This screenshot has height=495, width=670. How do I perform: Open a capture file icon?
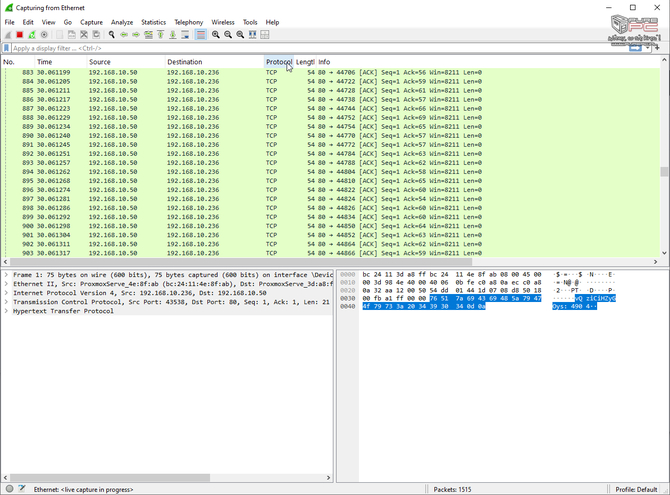pos(59,35)
